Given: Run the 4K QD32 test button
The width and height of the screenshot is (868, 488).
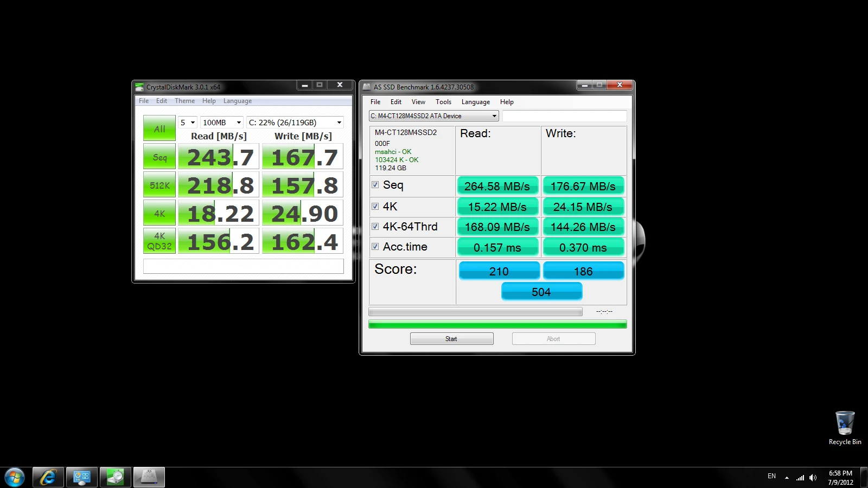Looking at the screenshot, I should [159, 241].
